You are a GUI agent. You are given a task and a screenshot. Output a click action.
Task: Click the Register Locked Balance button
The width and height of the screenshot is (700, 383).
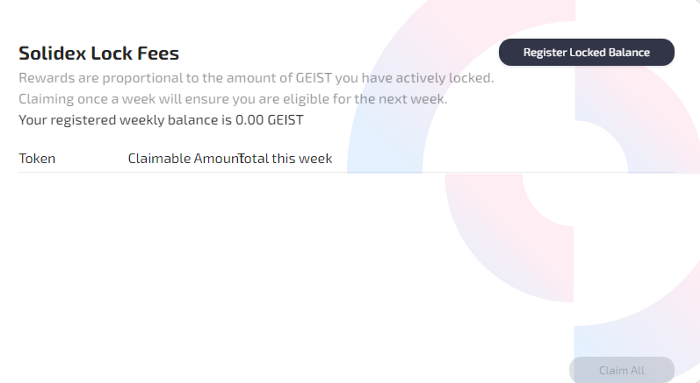tap(586, 52)
